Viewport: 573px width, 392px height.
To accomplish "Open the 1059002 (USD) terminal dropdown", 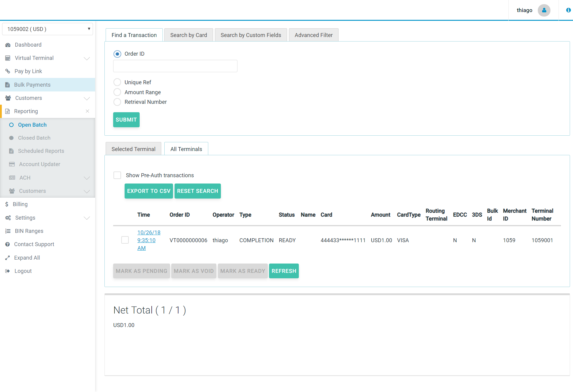I will click(48, 29).
